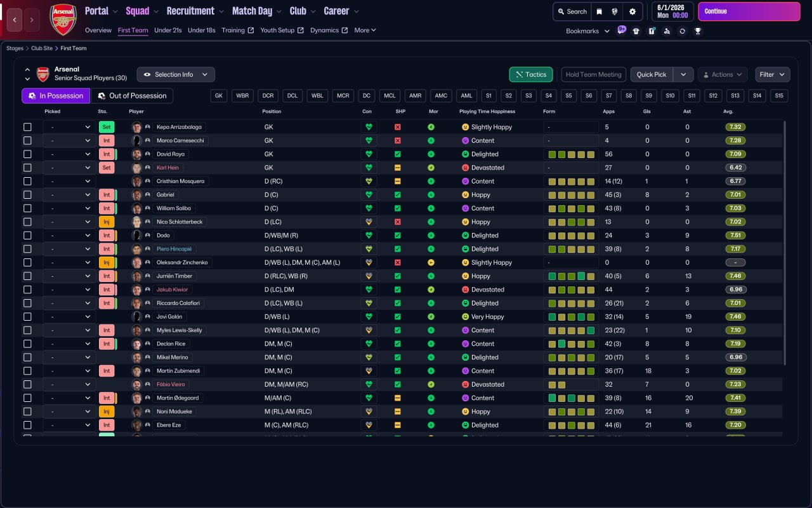Viewport: 812px width, 508px height.
Task: Open the Picked dropdown for Gabriel
Action: [70, 195]
